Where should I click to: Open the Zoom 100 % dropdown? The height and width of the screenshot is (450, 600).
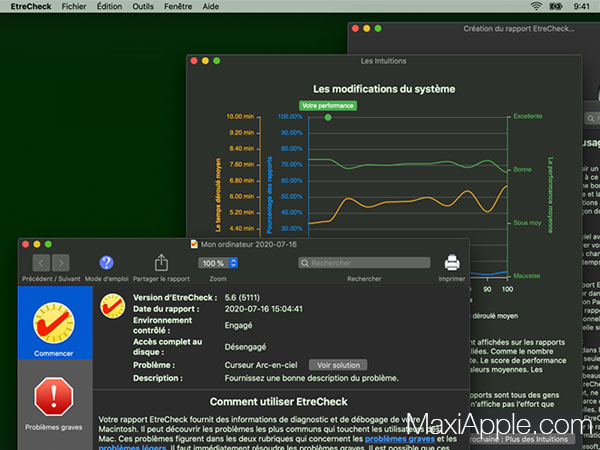(x=218, y=263)
